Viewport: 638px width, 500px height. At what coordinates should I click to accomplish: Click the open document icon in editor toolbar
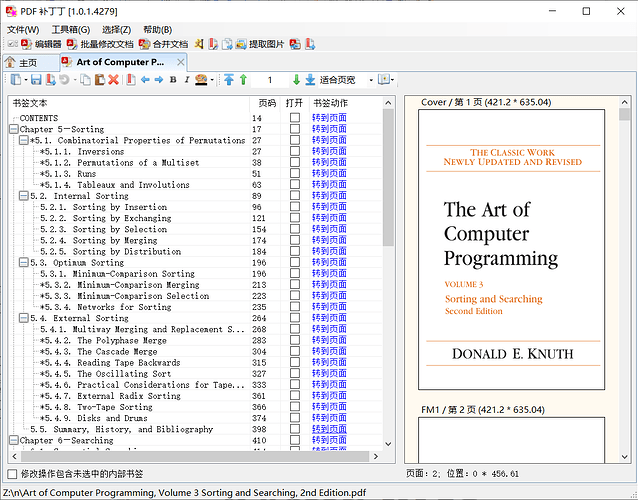tap(16, 80)
